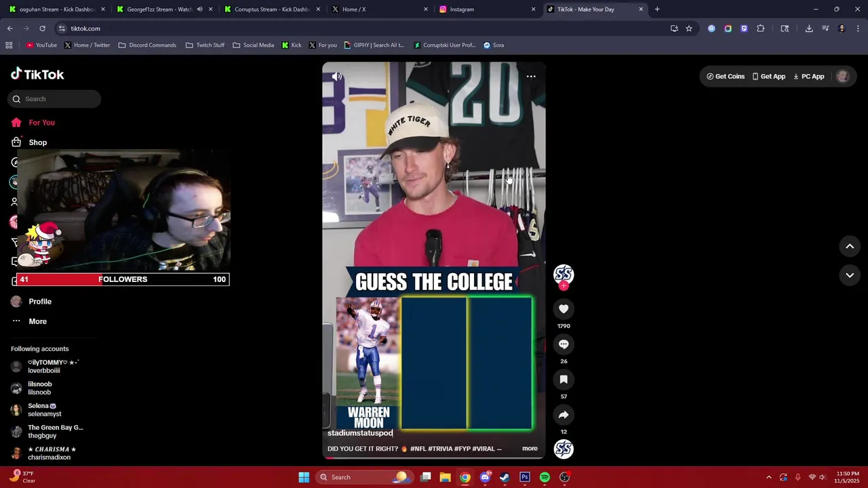Viewport: 868px width, 488px height.
Task: Go to the next video with the down arrow
Action: 850,275
